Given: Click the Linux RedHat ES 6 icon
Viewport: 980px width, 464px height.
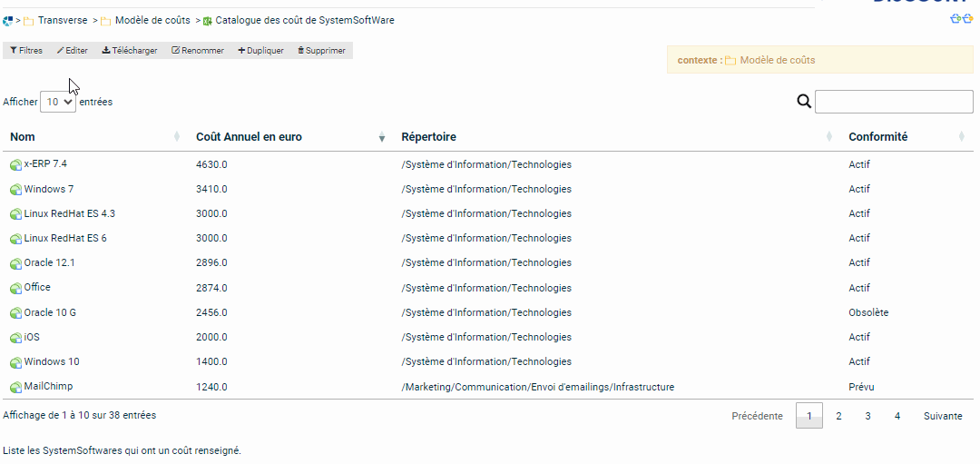Looking at the screenshot, I should (x=15, y=239).
